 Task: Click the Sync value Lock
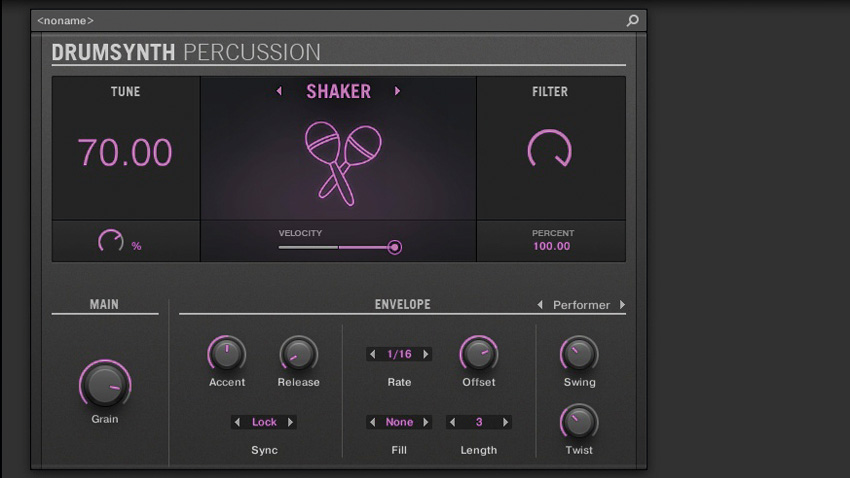264,422
